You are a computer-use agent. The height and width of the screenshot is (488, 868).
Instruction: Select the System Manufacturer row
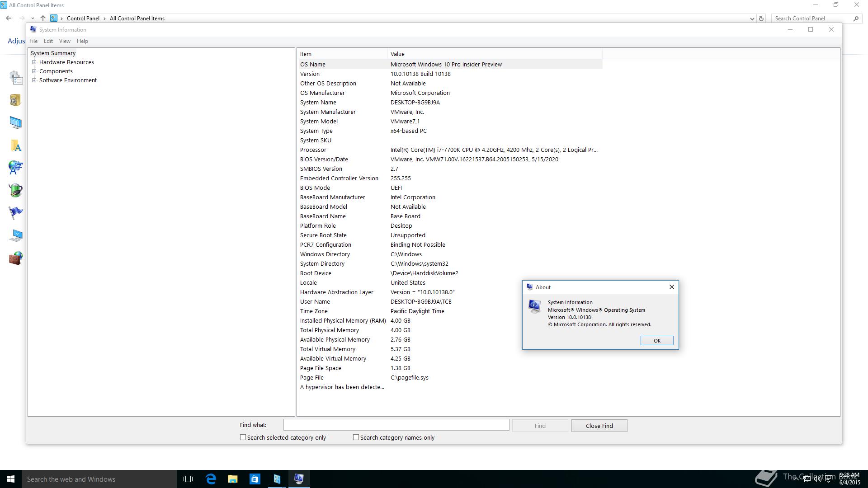[450, 112]
